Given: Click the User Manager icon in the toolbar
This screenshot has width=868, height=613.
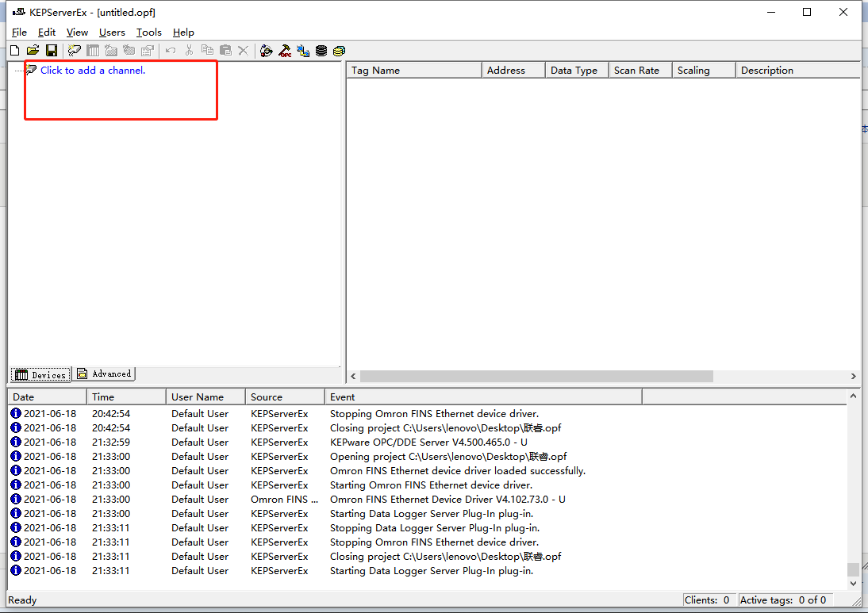Looking at the screenshot, I should (267, 51).
